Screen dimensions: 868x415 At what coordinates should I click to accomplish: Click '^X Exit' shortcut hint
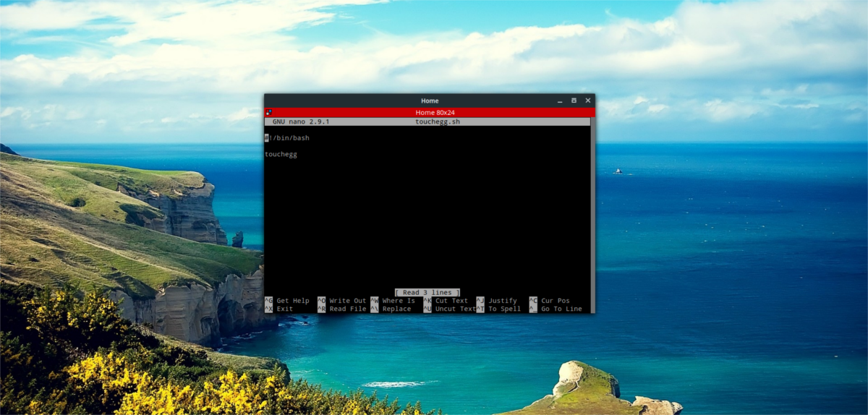pyautogui.click(x=279, y=309)
